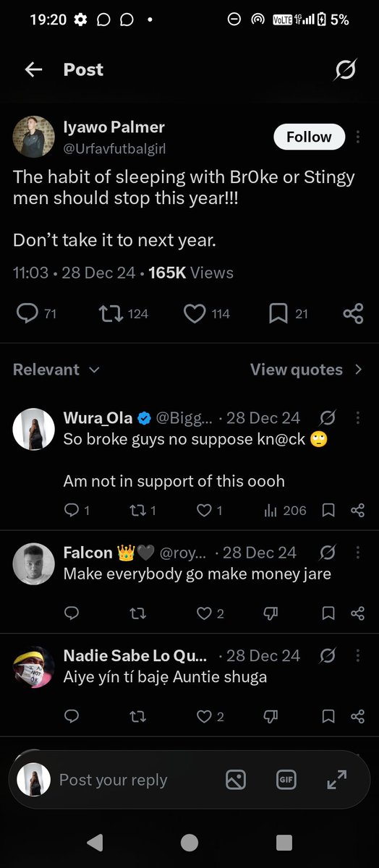Attach image using the photo icon
379x868 pixels.
tap(236, 779)
